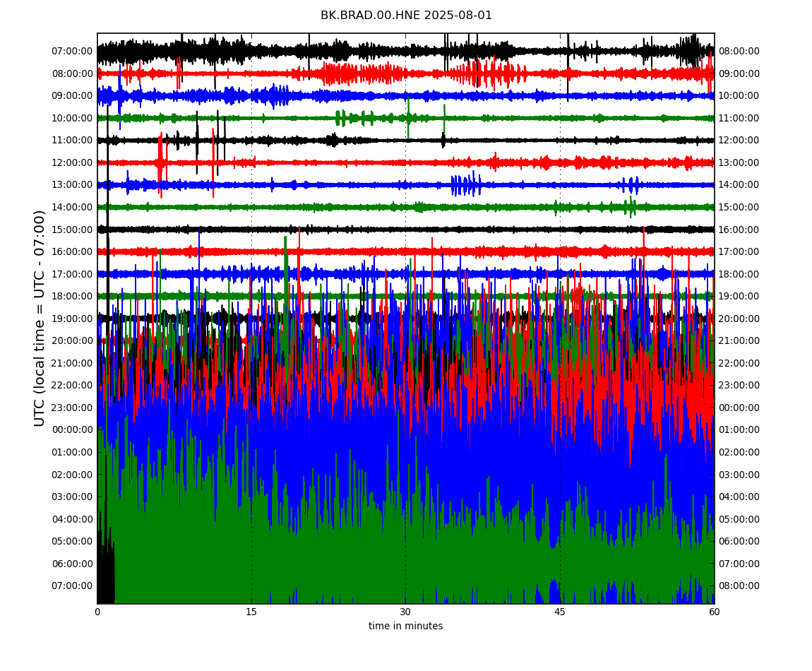The image size is (812, 671).
Task: Pick the right-axis time label 21:00:00
Action: (739, 341)
